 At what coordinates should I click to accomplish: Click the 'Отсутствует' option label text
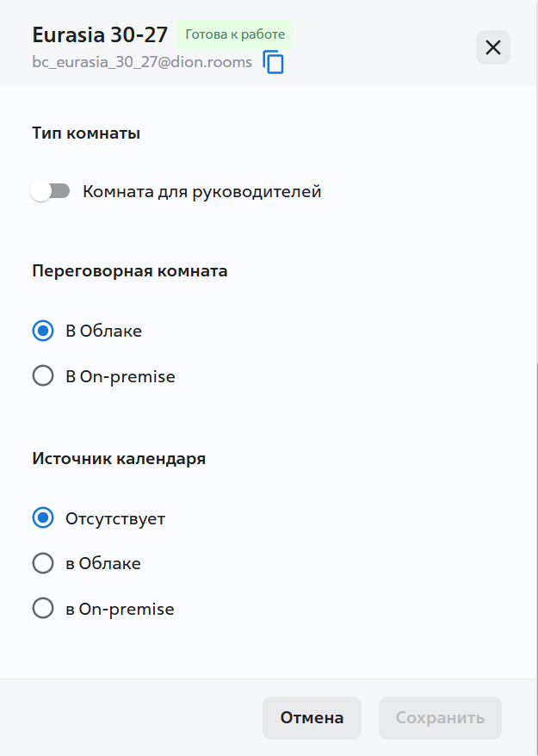pyautogui.click(x=115, y=518)
